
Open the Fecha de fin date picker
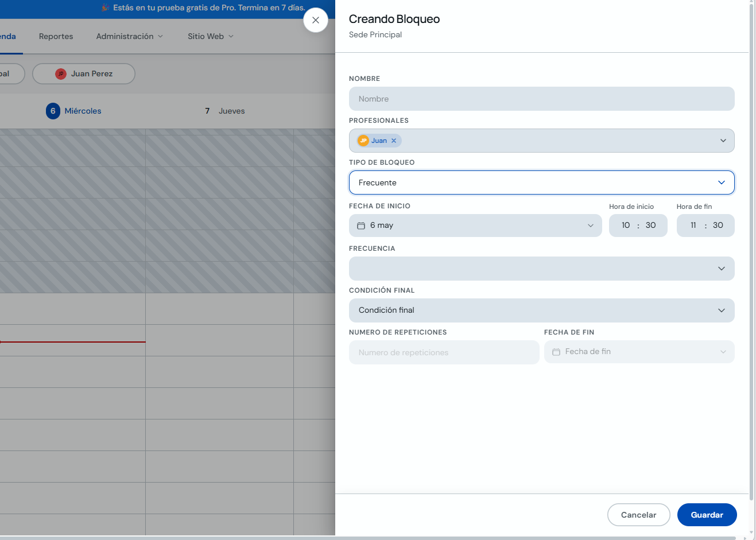coord(639,352)
